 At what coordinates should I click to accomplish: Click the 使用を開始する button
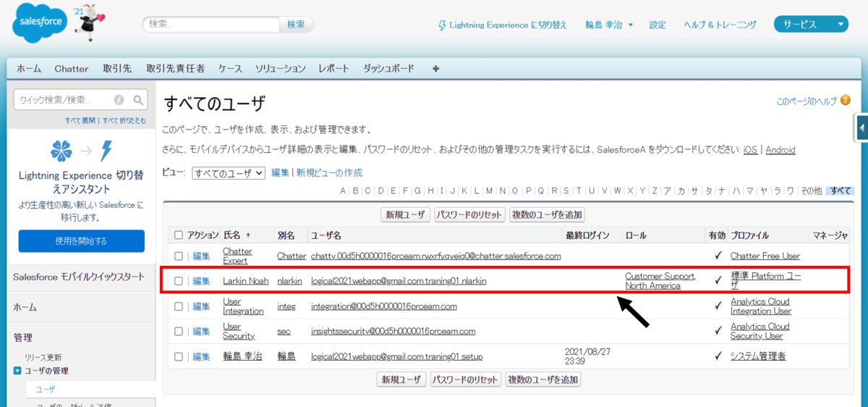[x=81, y=241]
